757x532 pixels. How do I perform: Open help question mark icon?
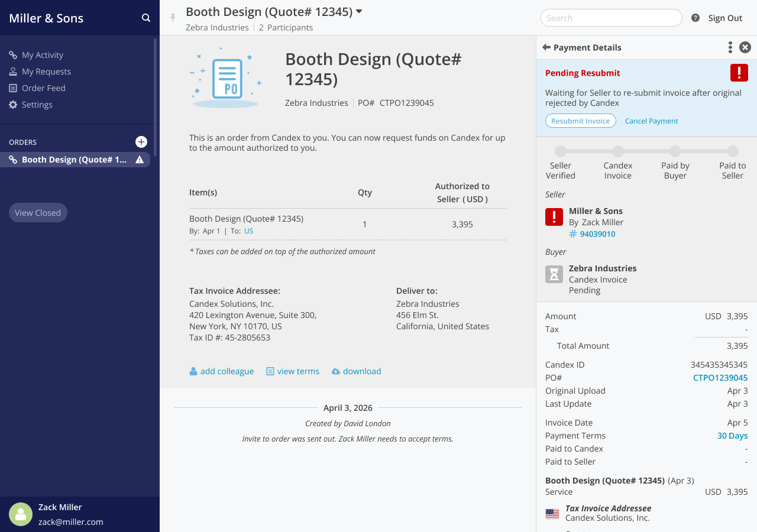[x=695, y=18]
